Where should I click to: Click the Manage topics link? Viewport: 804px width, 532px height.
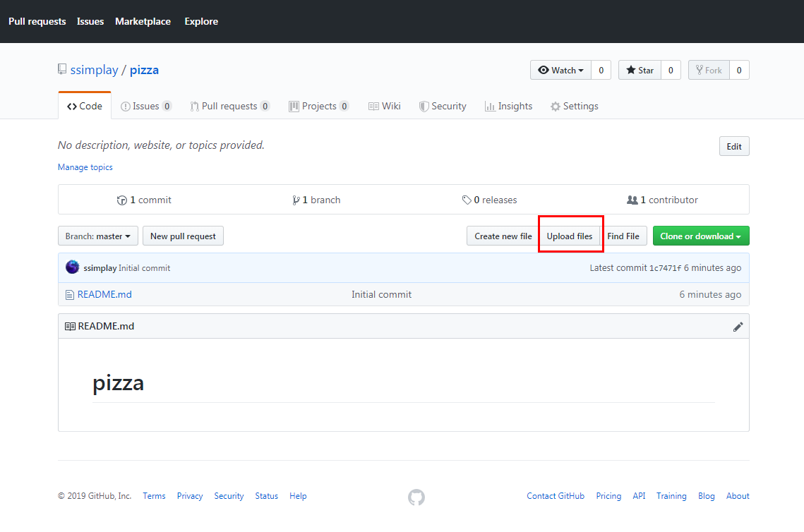pos(85,167)
